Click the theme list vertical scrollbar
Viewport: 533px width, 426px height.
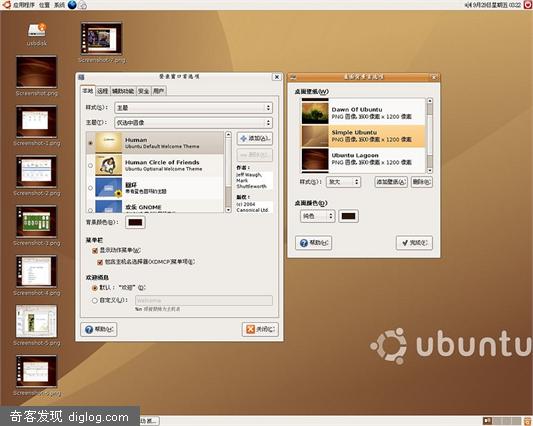click(x=228, y=172)
